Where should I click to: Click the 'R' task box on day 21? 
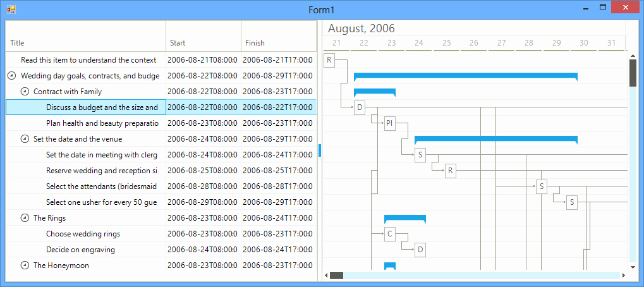tap(329, 60)
